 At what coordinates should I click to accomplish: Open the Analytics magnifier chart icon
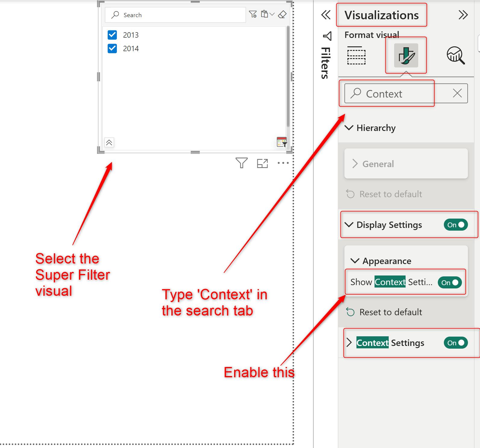pos(455,55)
